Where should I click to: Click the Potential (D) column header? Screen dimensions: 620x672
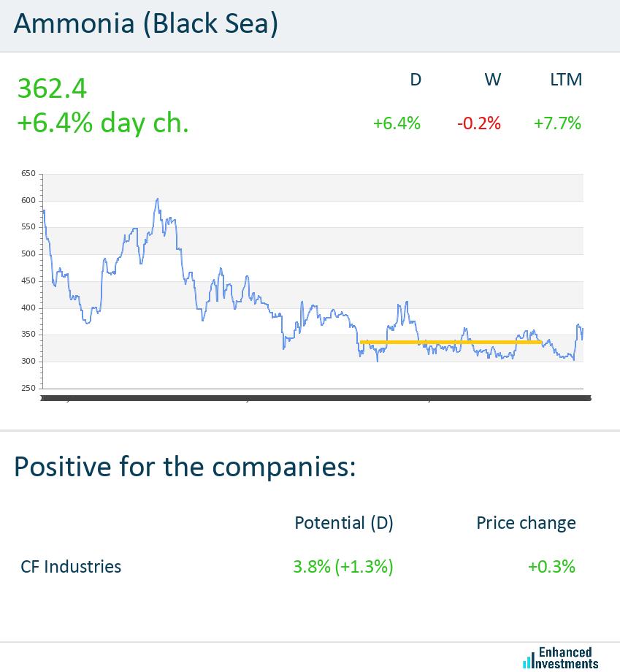click(343, 523)
